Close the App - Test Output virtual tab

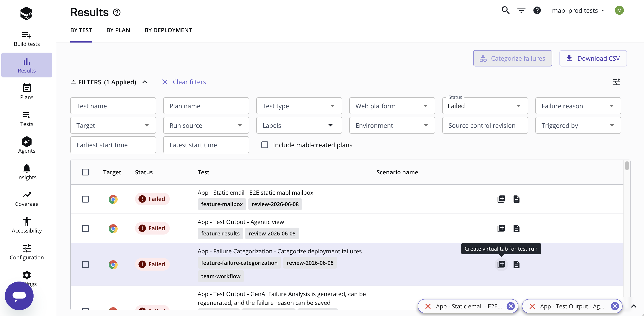tap(615, 306)
